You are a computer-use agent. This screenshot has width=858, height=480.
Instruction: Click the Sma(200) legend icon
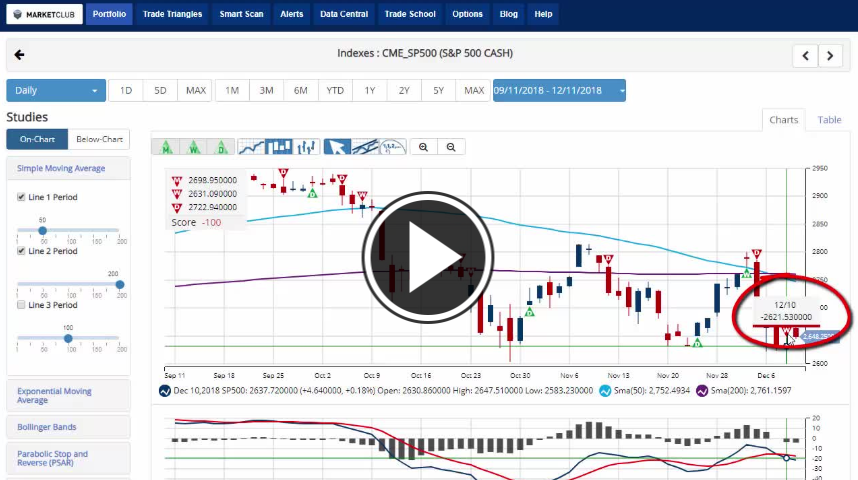[x=702, y=391]
